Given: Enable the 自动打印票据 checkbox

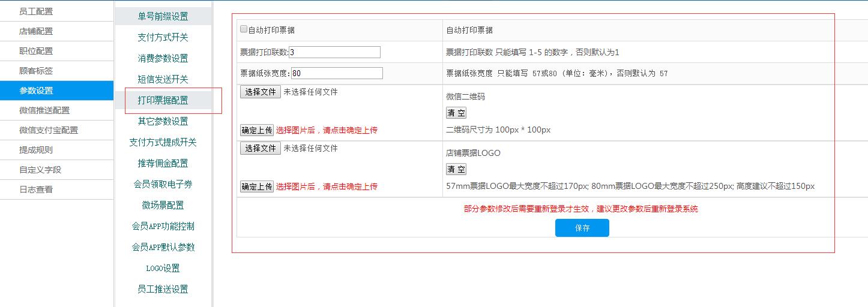Looking at the screenshot, I should coord(244,29).
